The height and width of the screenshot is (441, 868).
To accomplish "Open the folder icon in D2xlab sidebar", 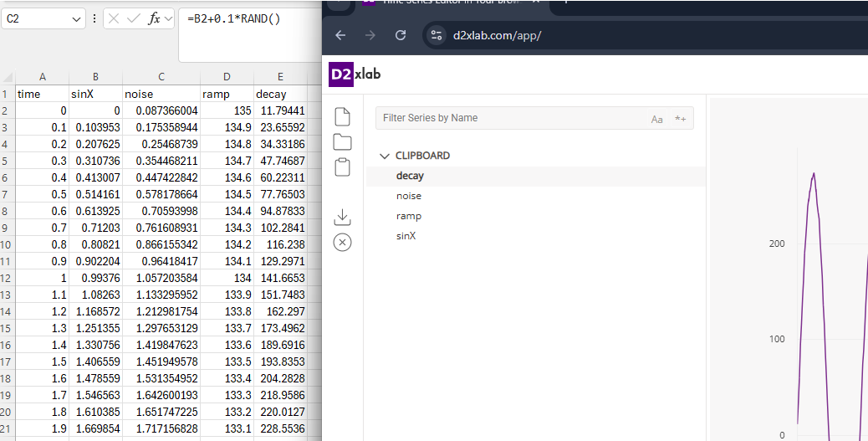I will click(342, 142).
